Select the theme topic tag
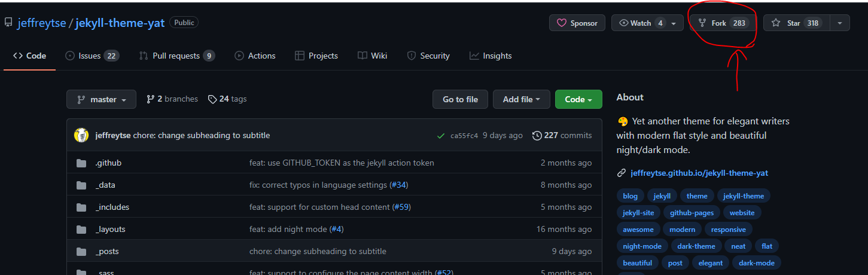868x275 pixels. [x=697, y=196]
